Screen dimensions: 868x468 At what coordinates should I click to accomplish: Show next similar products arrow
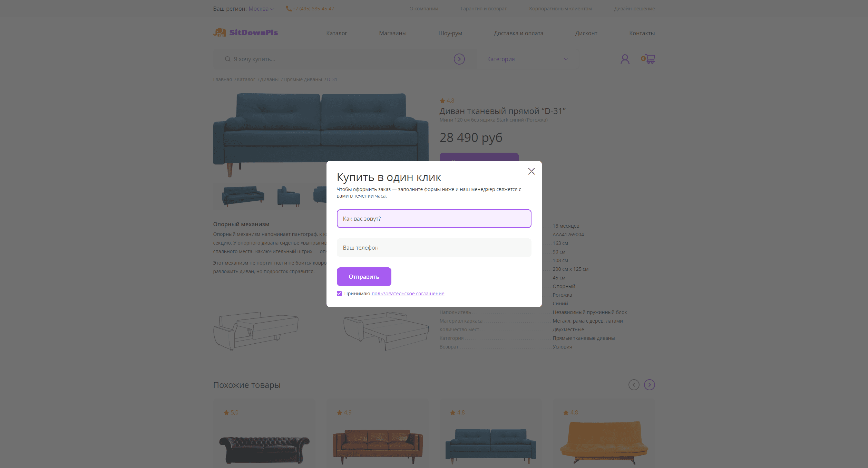tap(649, 385)
